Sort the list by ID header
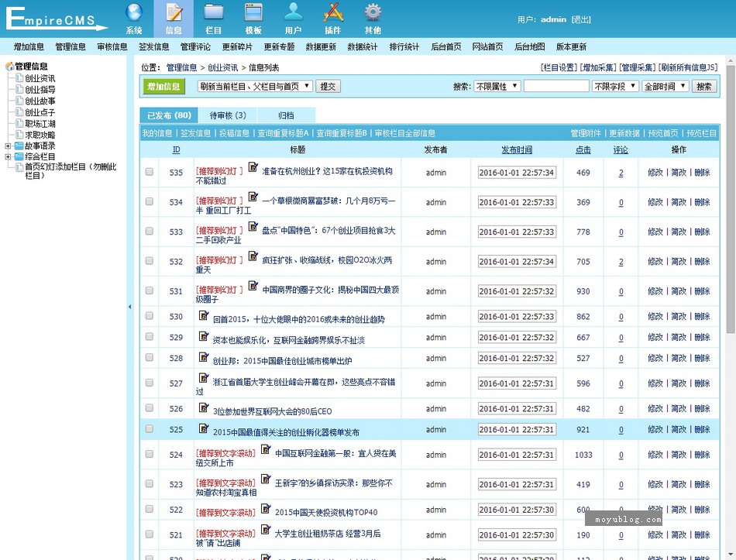The width and height of the screenshot is (736, 560). click(x=176, y=149)
